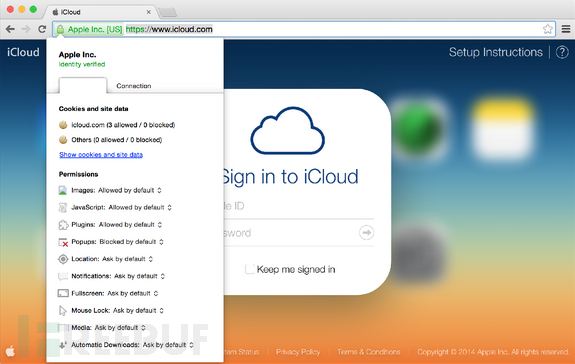Open Setup Instructions link

(x=495, y=52)
